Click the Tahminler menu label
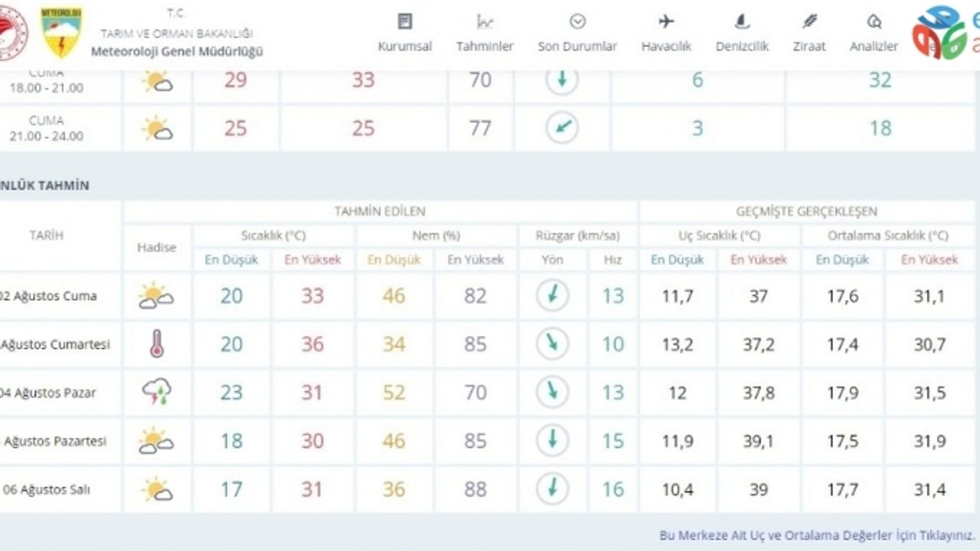The height and width of the screenshot is (551, 980). click(x=485, y=47)
